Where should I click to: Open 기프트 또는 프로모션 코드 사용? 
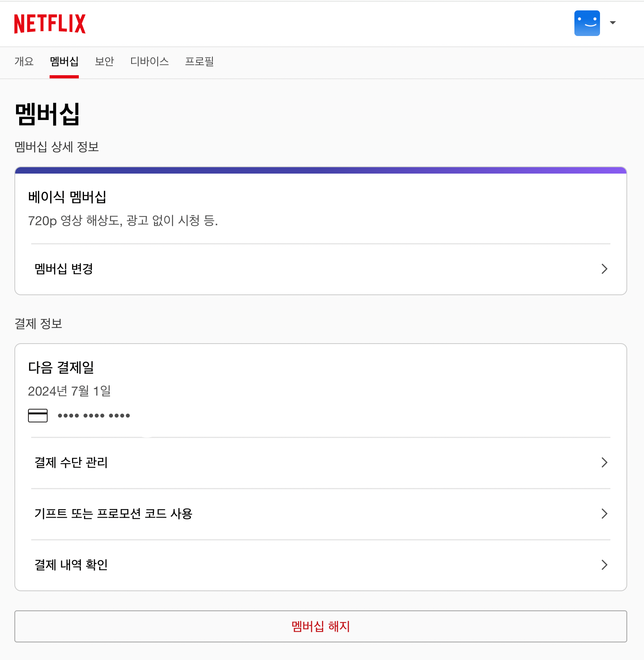(114, 514)
